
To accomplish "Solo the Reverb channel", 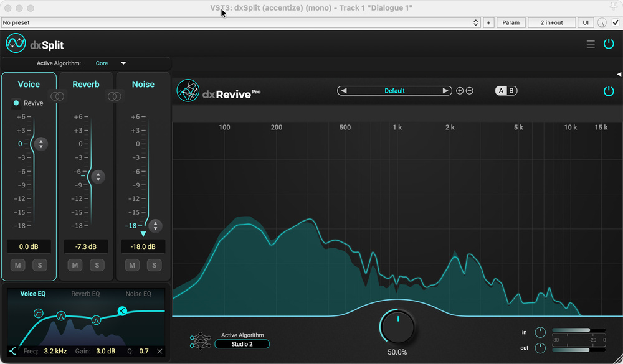I will (x=97, y=265).
